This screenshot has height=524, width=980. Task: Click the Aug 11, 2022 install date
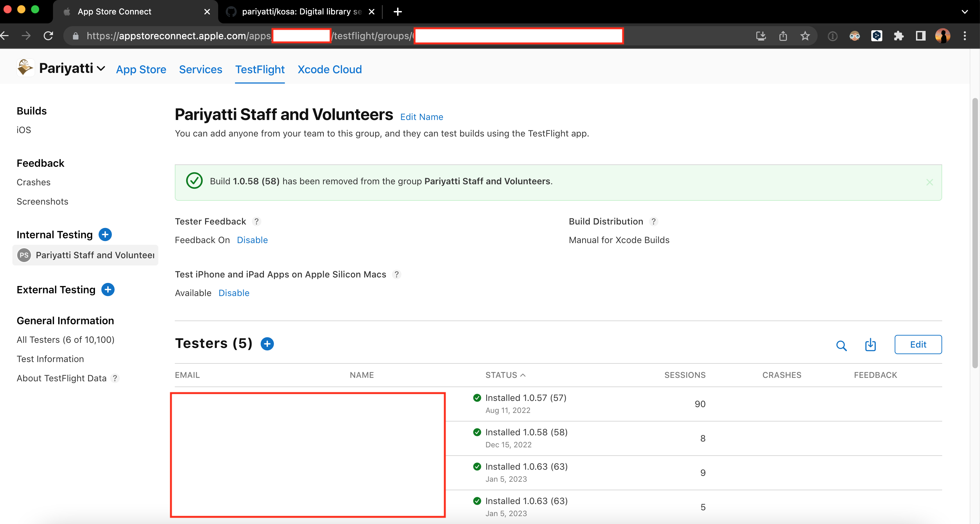(x=508, y=410)
